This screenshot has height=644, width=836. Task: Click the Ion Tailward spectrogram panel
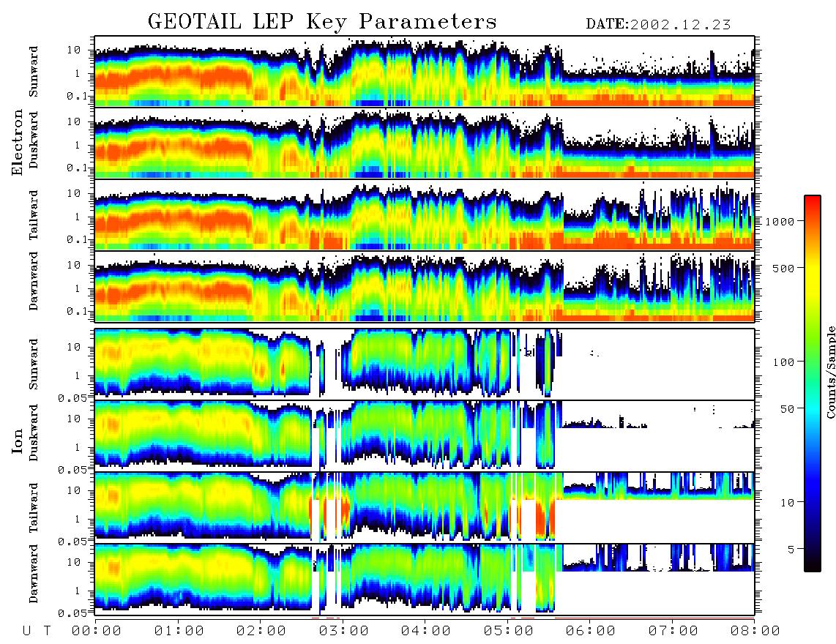coord(425,508)
